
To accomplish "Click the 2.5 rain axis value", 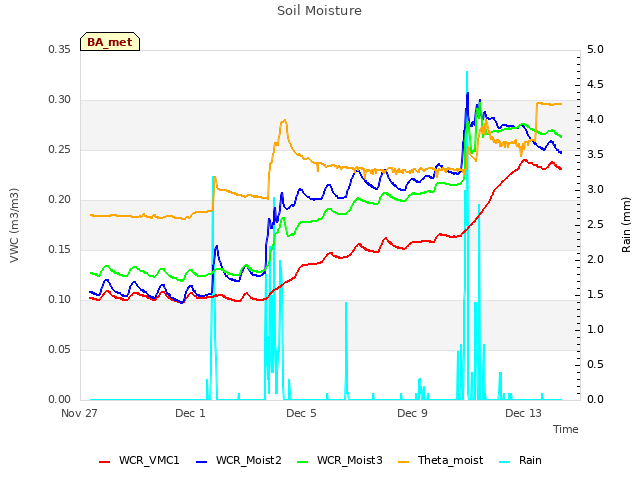I will pyautogui.click(x=595, y=225).
